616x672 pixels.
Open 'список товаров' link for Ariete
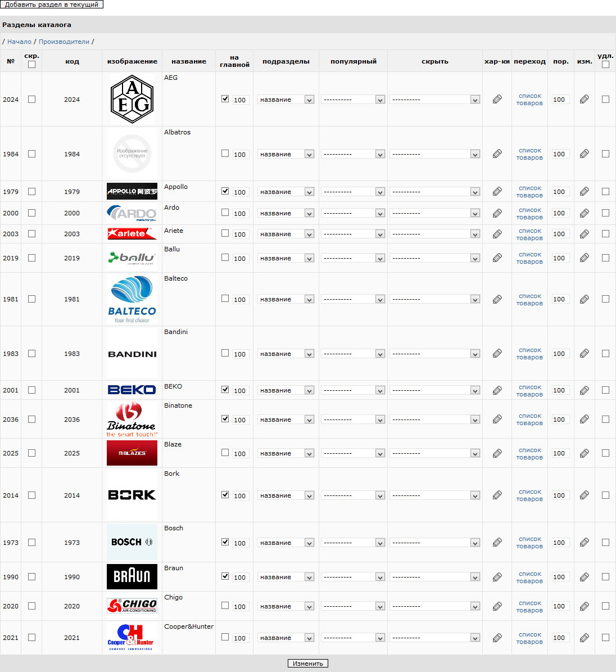529,234
